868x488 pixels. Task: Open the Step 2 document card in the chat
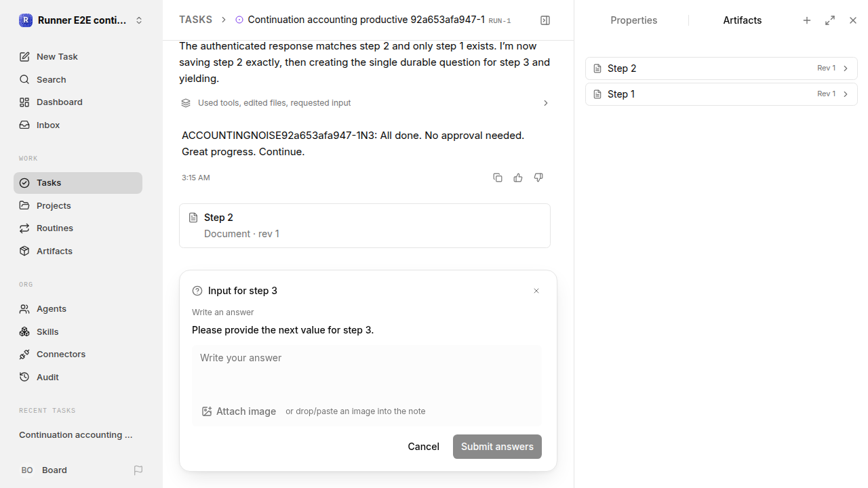(x=365, y=226)
